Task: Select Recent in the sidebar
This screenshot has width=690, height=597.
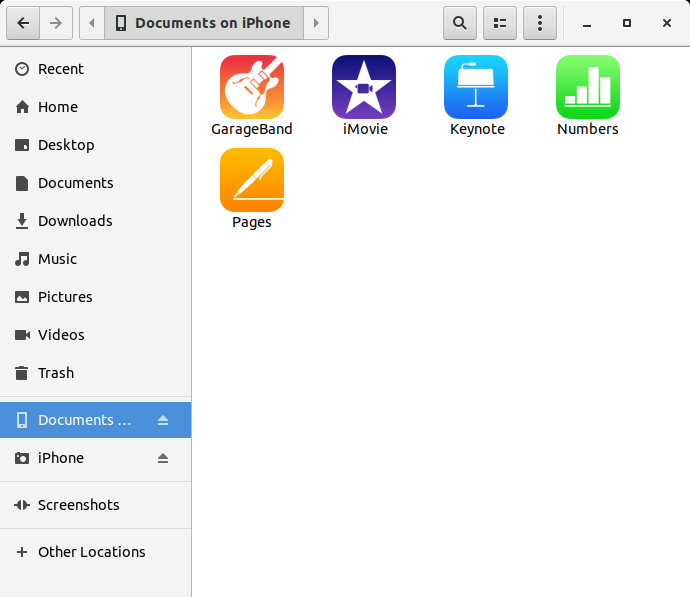Action: click(60, 69)
